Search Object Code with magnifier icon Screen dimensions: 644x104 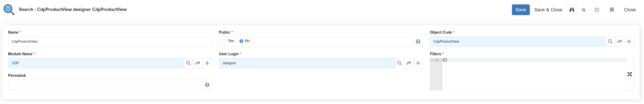pyautogui.click(x=610, y=41)
